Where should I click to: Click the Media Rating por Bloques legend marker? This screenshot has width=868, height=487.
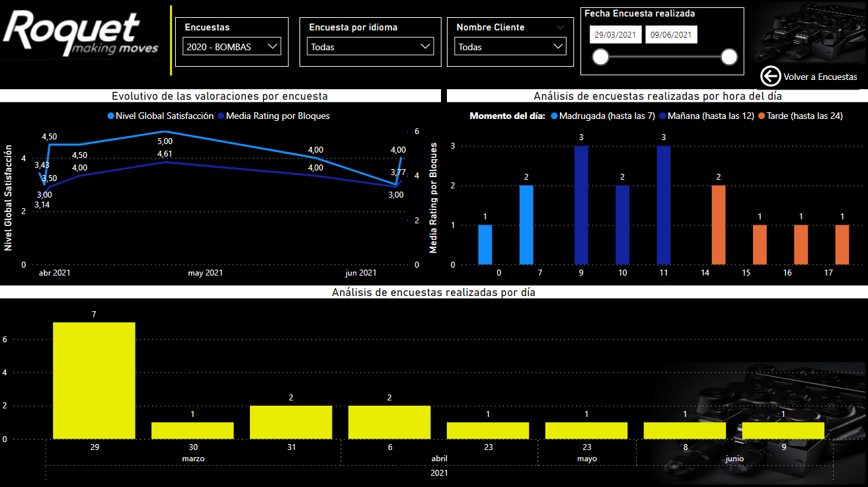[x=221, y=116]
